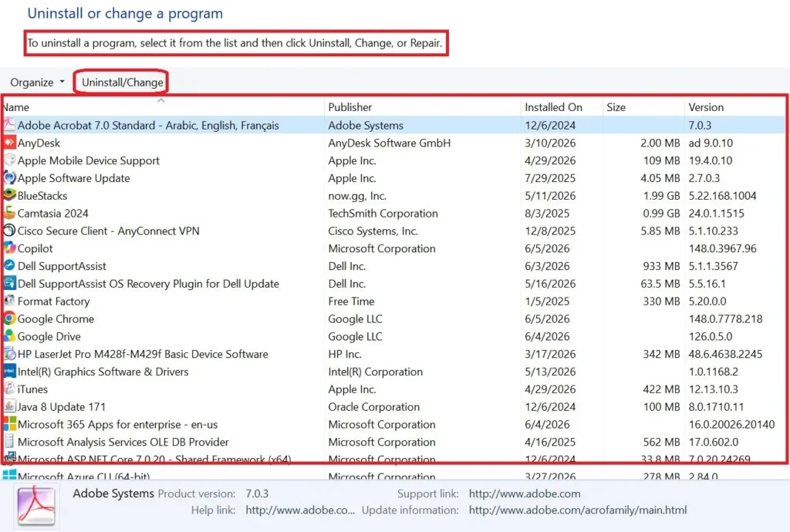790x532 pixels.
Task: Click install date 7/29/2025
Action: point(550,178)
